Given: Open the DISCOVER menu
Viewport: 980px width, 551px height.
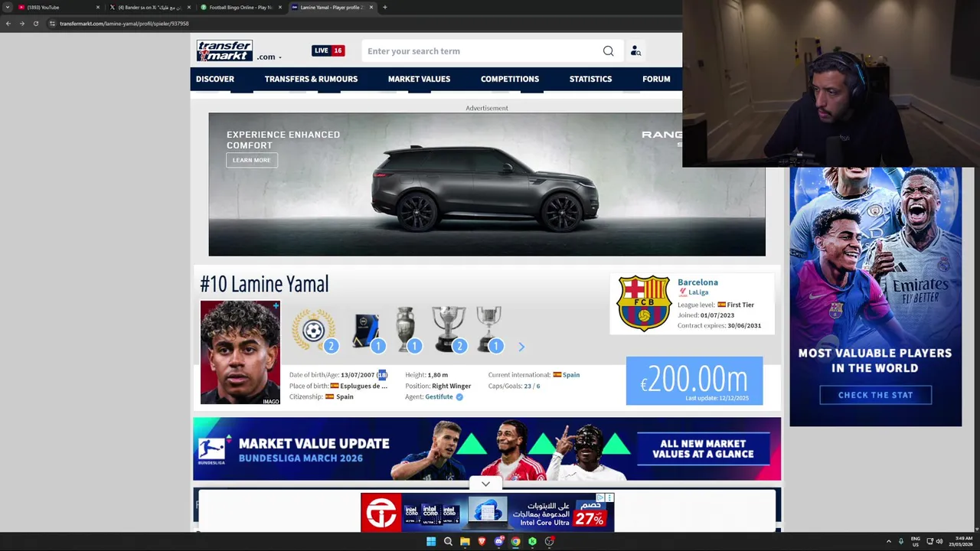Looking at the screenshot, I should pos(215,79).
